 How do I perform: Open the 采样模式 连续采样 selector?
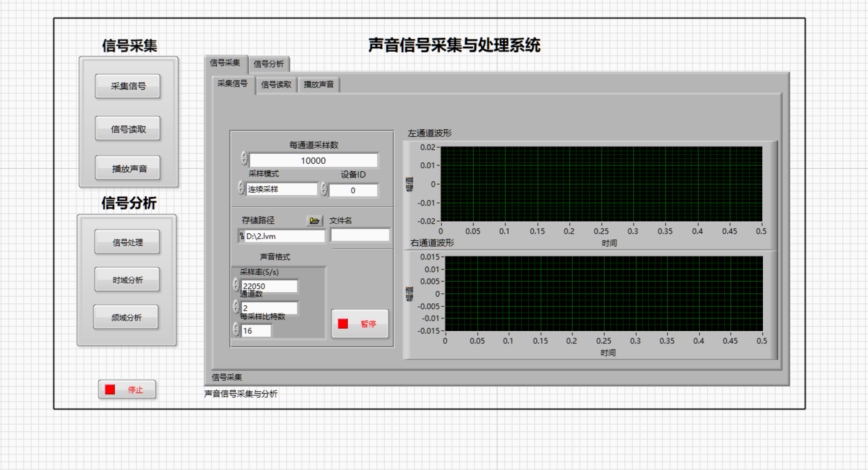(281, 189)
